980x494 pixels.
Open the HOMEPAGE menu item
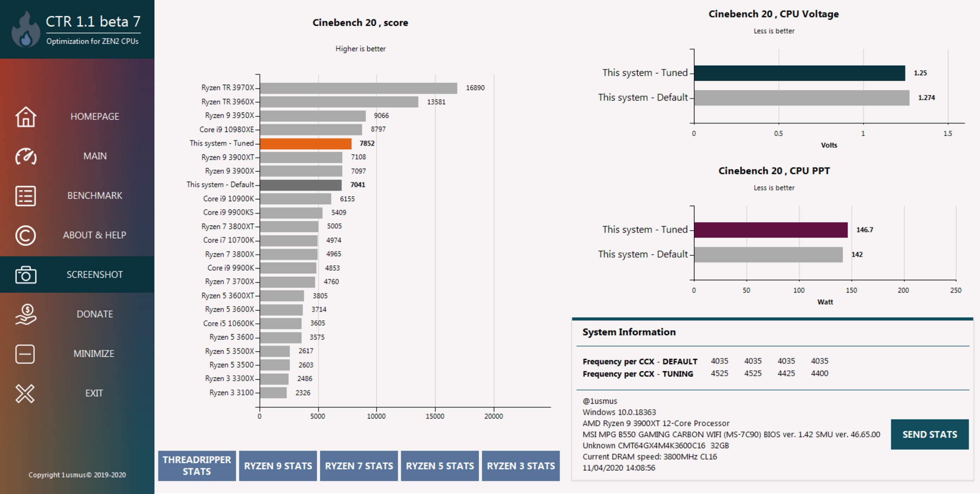tap(94, 116)
